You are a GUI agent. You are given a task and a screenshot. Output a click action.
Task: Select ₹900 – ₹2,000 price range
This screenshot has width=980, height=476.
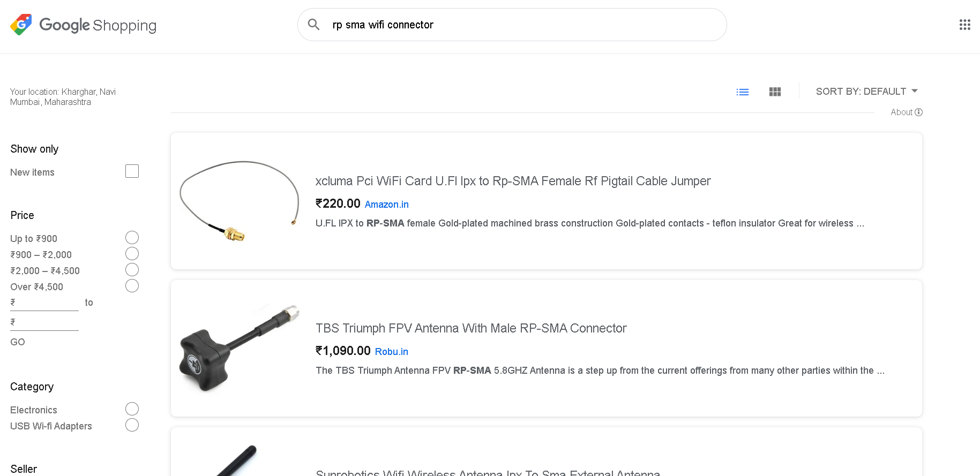pyautogui.click(x=132, y=254)
